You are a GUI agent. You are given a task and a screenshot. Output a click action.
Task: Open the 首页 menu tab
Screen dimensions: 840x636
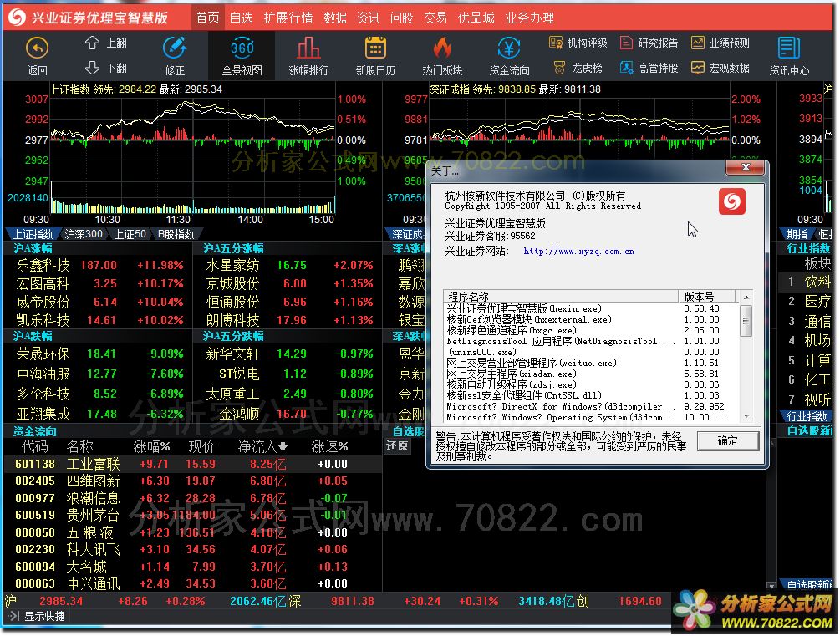208,18
